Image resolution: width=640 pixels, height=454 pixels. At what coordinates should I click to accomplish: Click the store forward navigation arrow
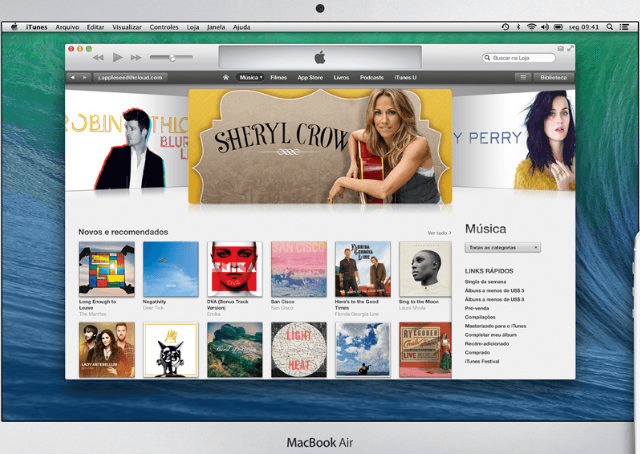point(86,77)
